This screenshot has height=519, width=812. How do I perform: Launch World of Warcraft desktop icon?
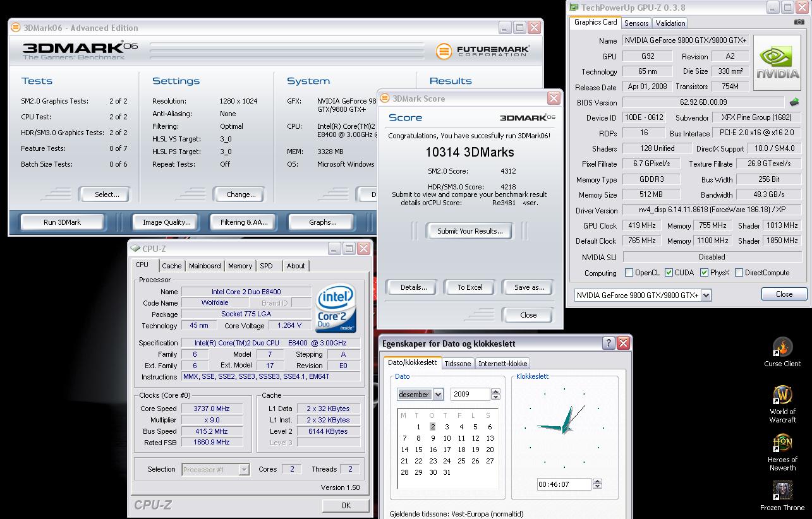(x=782, y=404)
